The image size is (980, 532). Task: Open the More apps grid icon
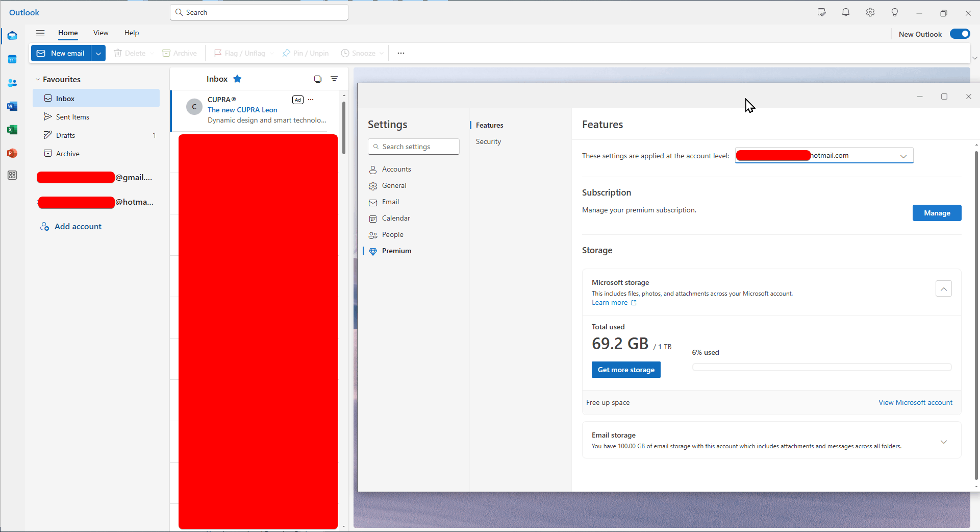(12, 175)
